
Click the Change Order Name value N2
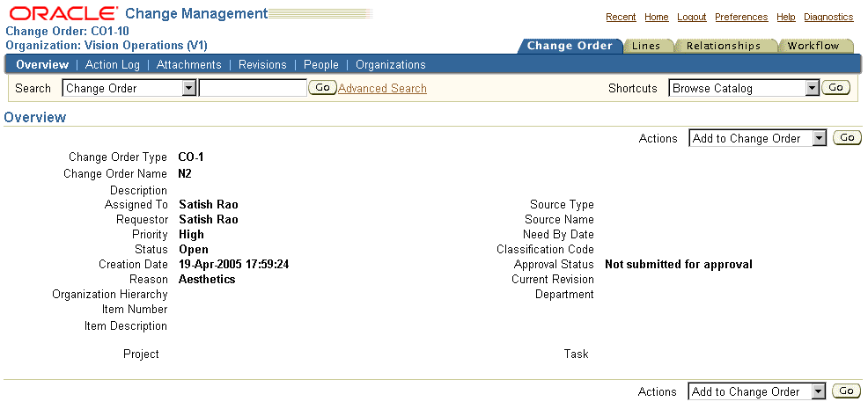pos(185,174)
